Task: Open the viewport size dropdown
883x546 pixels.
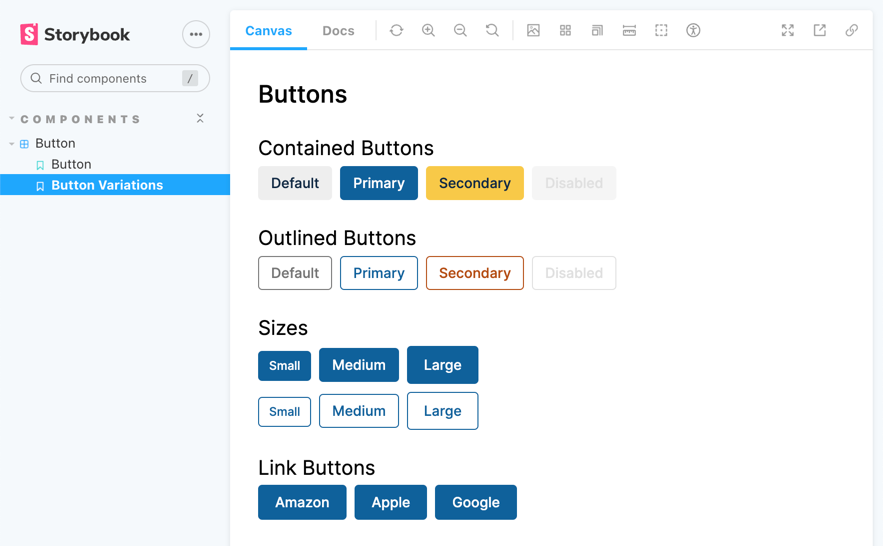Action: click(x=597, y=31)
